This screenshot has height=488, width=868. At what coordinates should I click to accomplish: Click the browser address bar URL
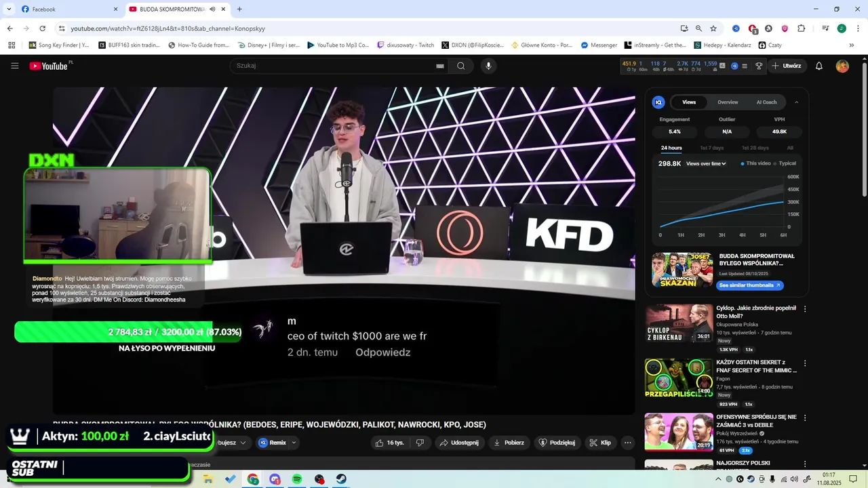click(x=168, y=28)
